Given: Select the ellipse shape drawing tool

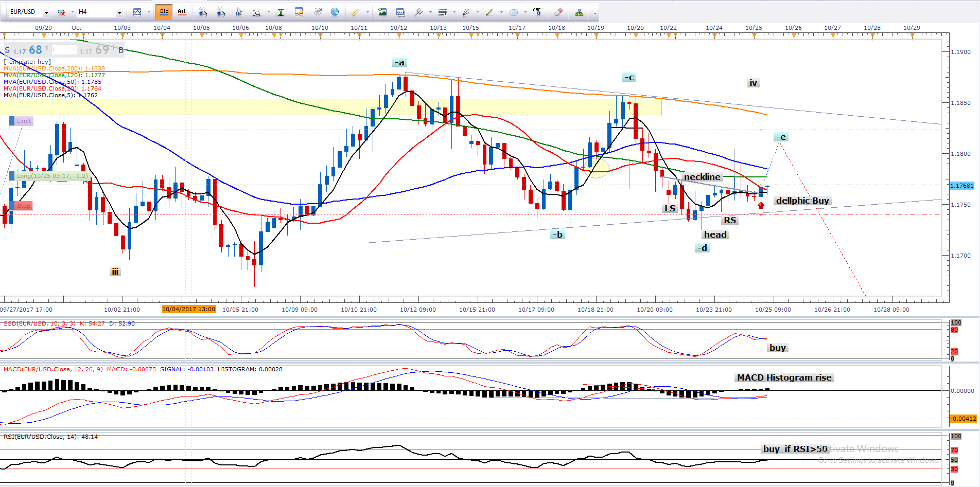Looking at the screenshot, I should coord(513,12).
